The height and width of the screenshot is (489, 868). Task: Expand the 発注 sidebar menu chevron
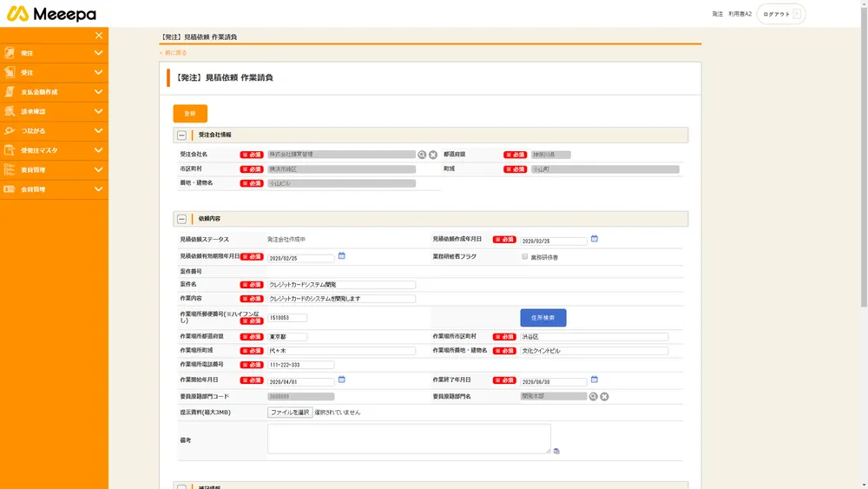99,53
